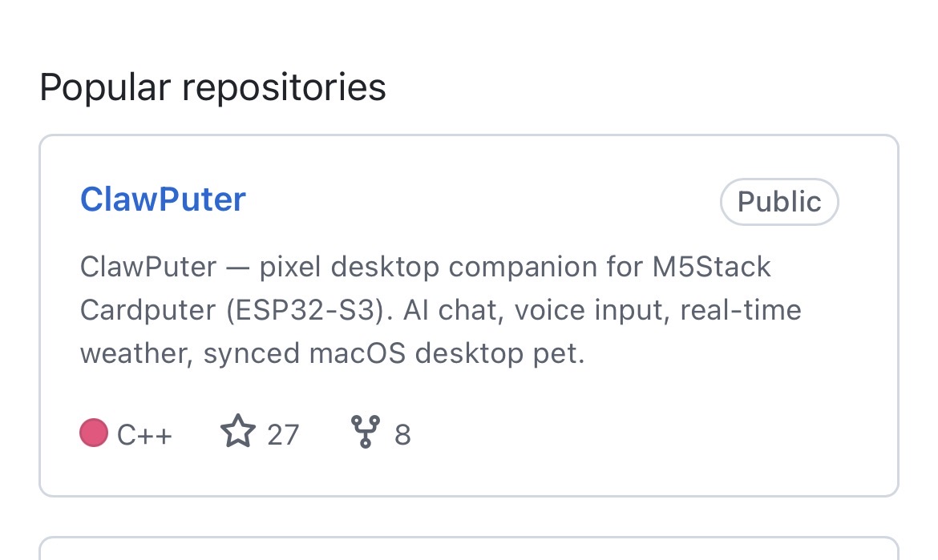The width and height of the screenshot is (938, 560).
Task: Click the C++ language label
Action: pyautogui.click(x=144, y=435)
